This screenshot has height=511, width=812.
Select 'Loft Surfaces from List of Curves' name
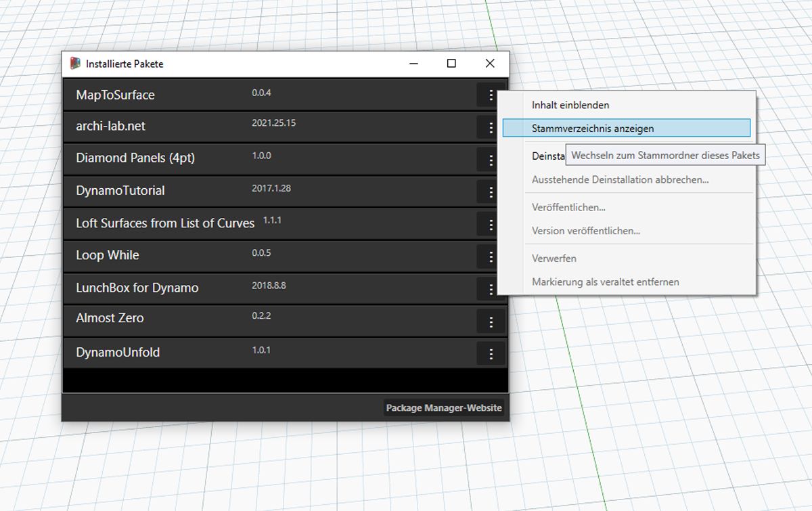point(165,223)
